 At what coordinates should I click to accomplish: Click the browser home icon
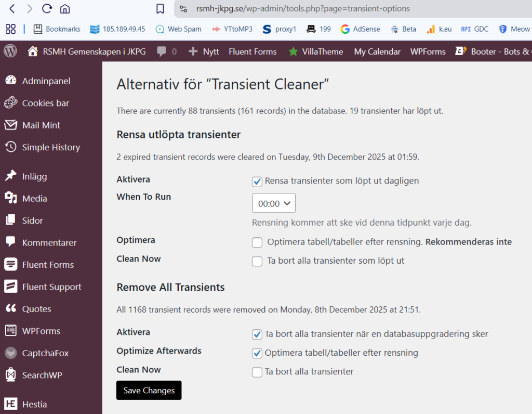click(65, 8)
